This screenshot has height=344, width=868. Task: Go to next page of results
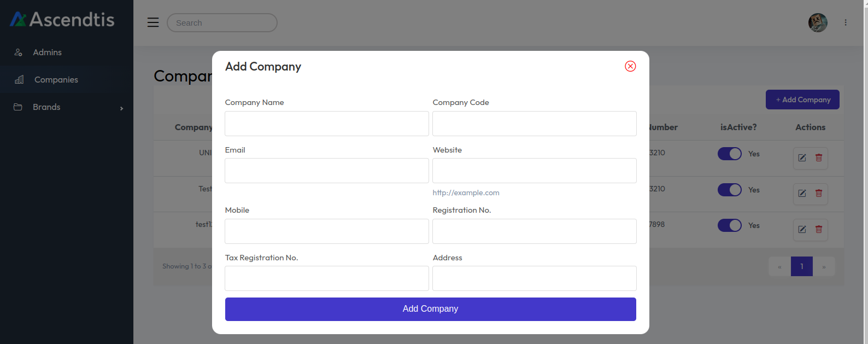click(824, 267)
